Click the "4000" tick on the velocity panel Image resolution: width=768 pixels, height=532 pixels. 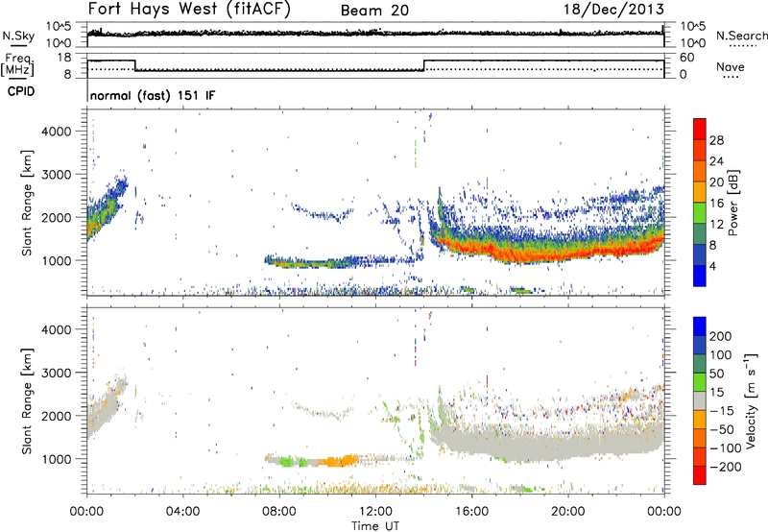click(x=57, y=329)
